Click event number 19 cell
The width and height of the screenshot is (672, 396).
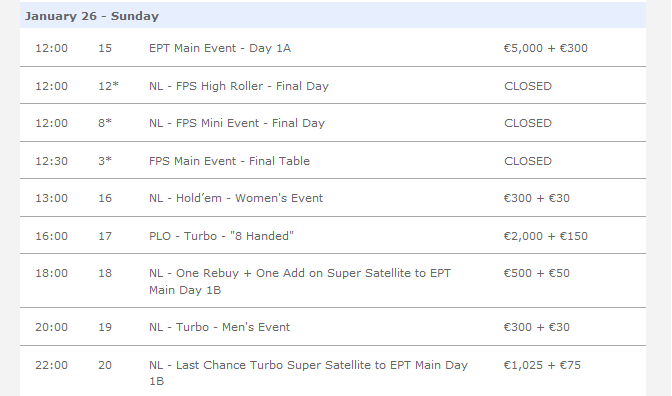pyautogui.click(x=105, y=327)
